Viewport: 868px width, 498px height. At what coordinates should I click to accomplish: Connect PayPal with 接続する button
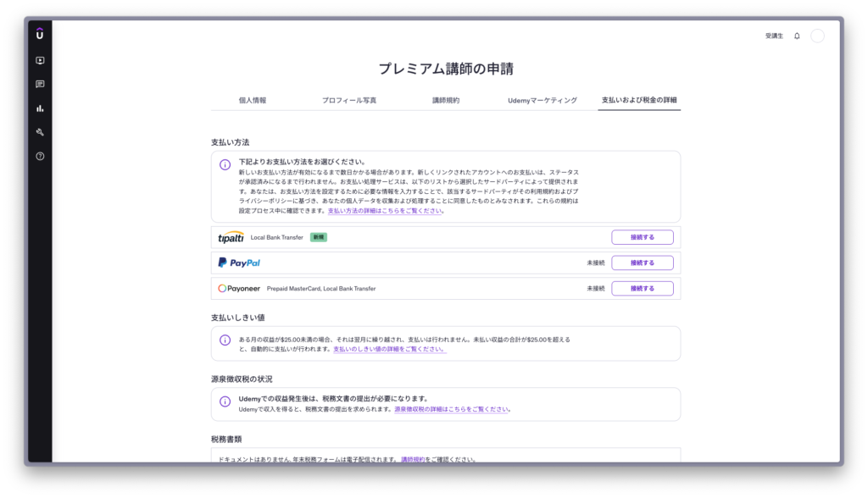click(642, 263)
